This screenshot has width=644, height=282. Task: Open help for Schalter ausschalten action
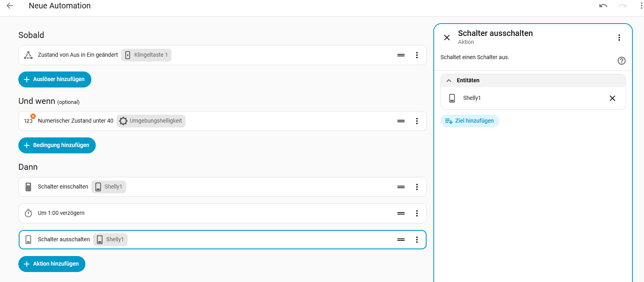tap(622, 61)
